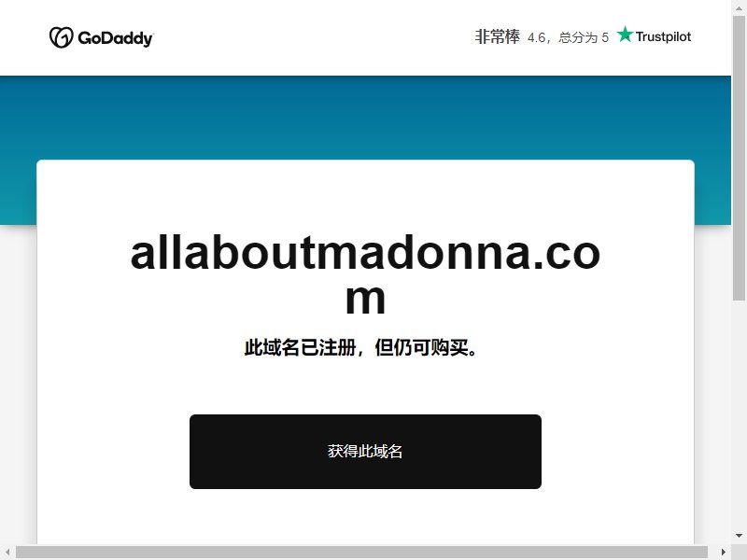Click the second line letter m of domain

365,300
